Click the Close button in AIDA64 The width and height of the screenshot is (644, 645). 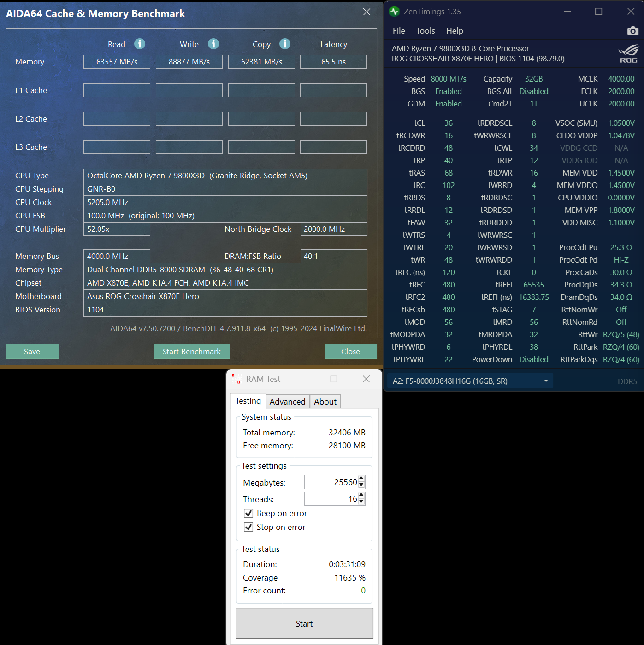(351, 352)
